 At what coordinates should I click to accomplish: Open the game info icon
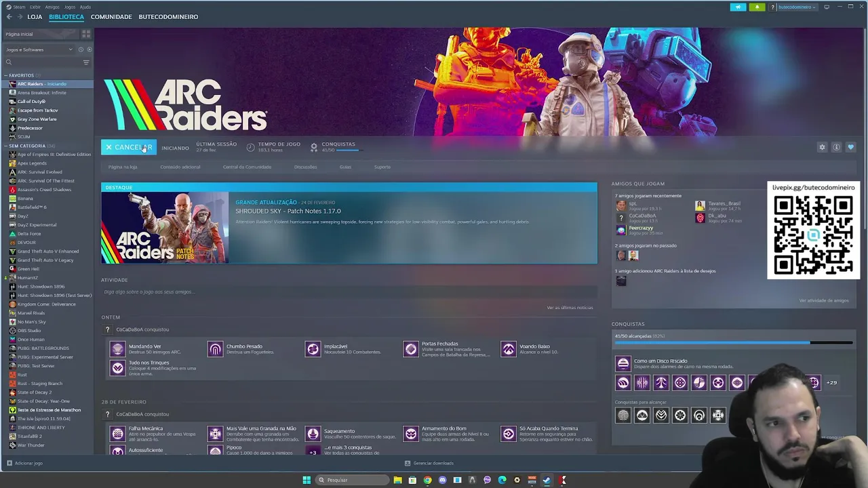point(836,147)
